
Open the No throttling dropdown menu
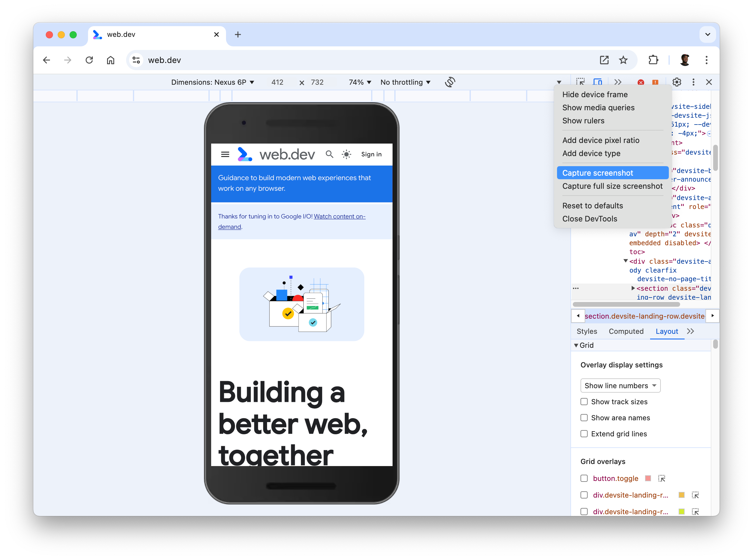click(406, 82)
